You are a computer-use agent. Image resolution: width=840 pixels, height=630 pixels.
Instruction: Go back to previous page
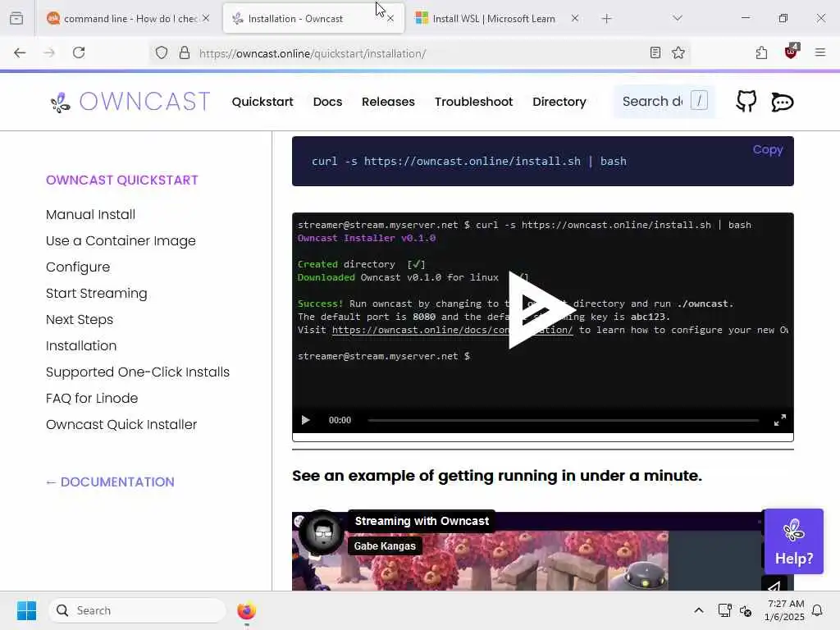[20, 52]
